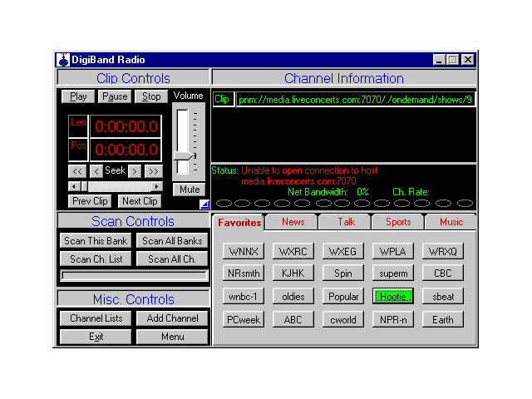Click the small blue corner resize icon

click(204, 204)
